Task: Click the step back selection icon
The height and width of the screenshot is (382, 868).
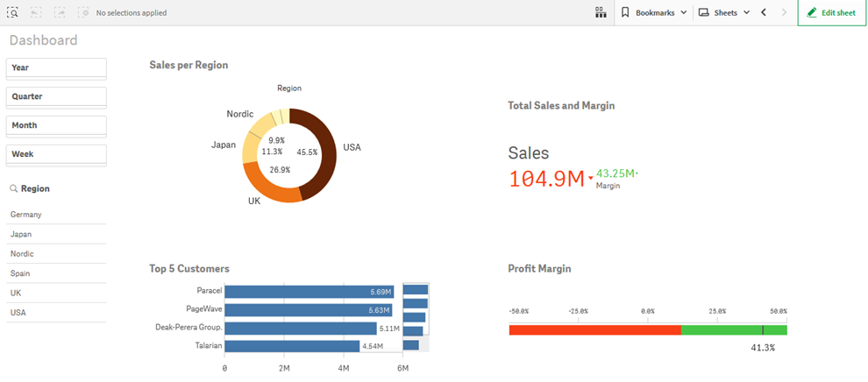Action: pos(37,13)
